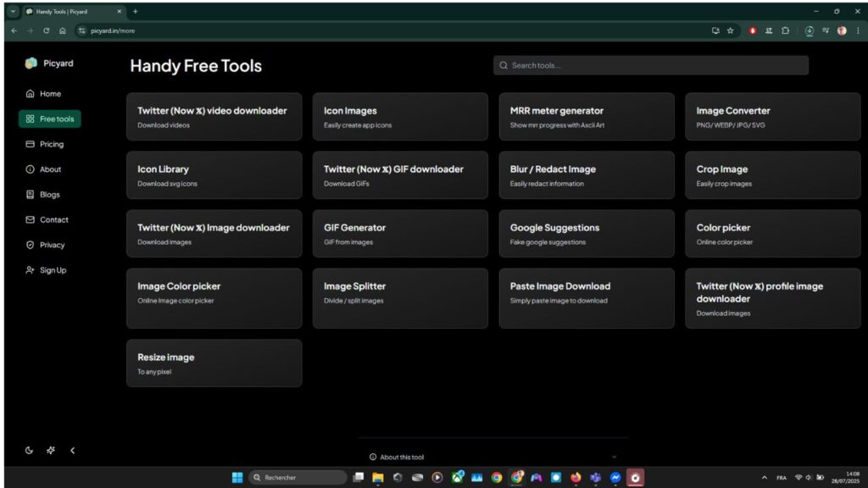Open the Image Color picker tool
868x488 pixels.
click(x=214, y=298)
